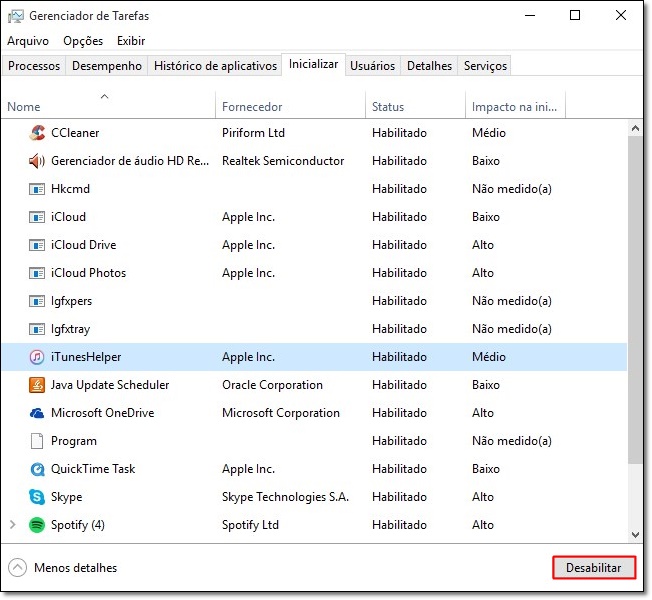Image resolution: width=652 pixels, height=600 pixels.
Task: Click the Microsoft Corporation vendor cell
Action: [x=281, y=413]
